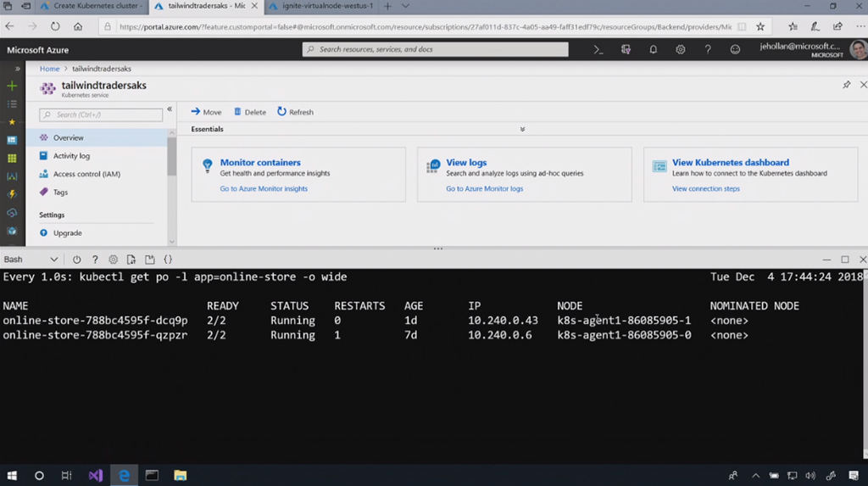Restart Cloud Shell with the power icon
Image resolution: width=868 pixels, height=486 pixels.
pyautogui.click(x=77, y=260)
